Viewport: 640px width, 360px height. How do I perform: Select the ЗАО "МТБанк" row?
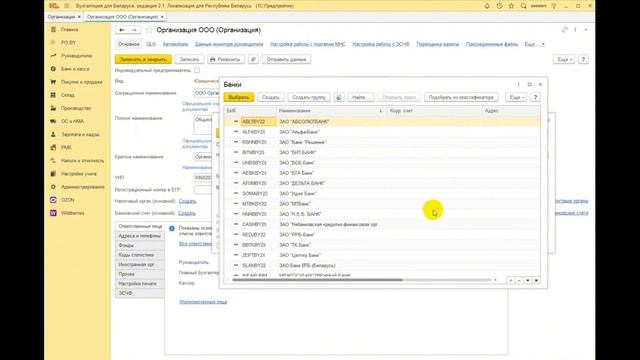[382, 204]
